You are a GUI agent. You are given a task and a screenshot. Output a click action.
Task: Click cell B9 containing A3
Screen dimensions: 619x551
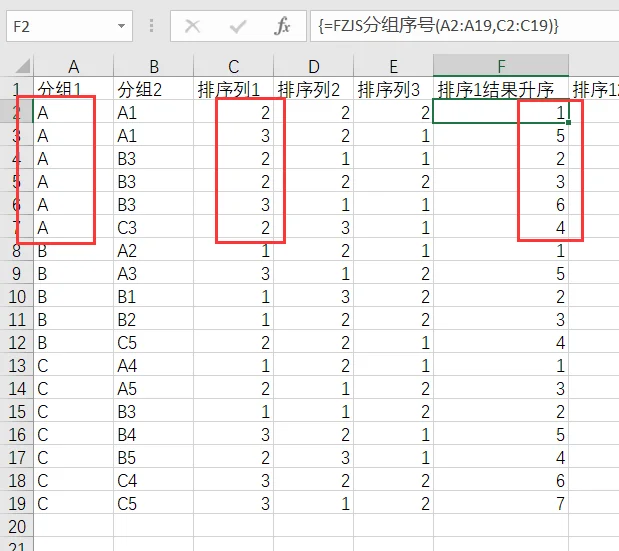(x=154, y=274)
